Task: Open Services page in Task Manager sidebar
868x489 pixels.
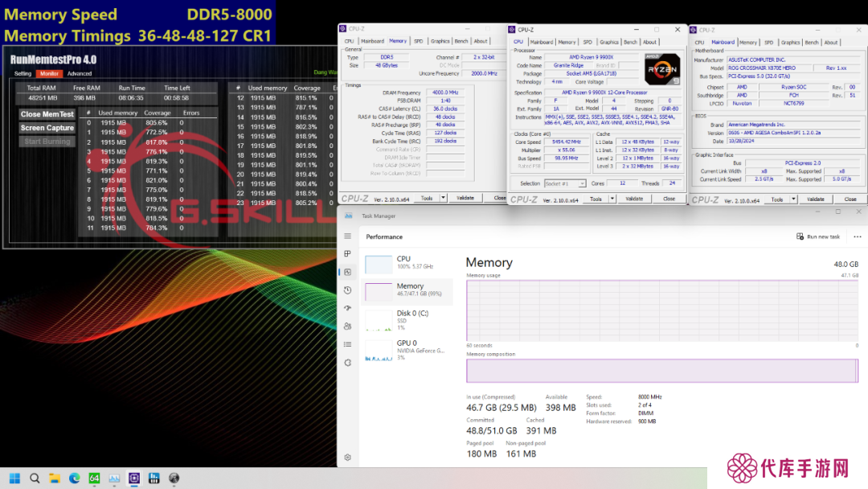Action: tap(348, 363)
